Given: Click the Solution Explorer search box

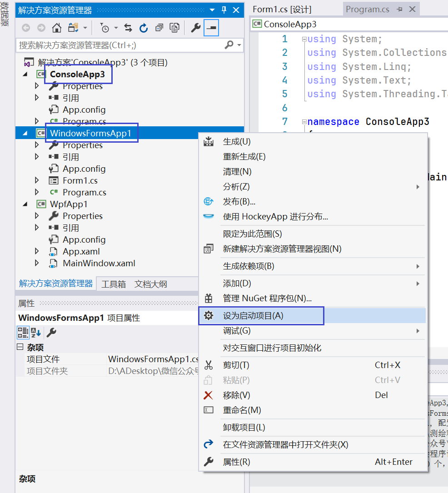Looking at the screenshot, I should [x=119, y=45].
